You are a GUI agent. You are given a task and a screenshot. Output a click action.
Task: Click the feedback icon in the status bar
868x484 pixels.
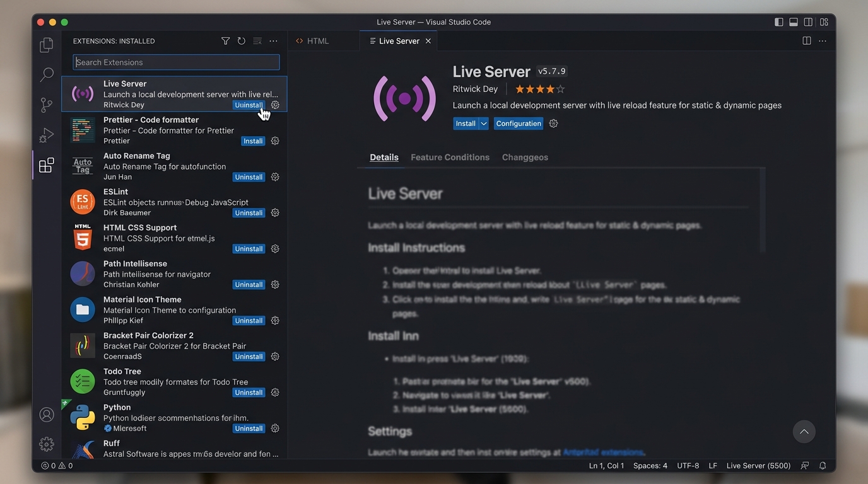pos(805,466)
